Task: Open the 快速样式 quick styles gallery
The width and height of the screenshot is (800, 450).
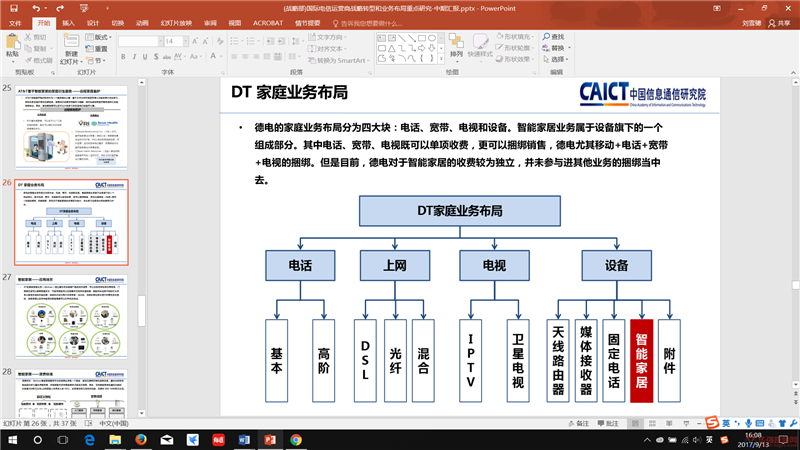Action: (x=480, y=46)
